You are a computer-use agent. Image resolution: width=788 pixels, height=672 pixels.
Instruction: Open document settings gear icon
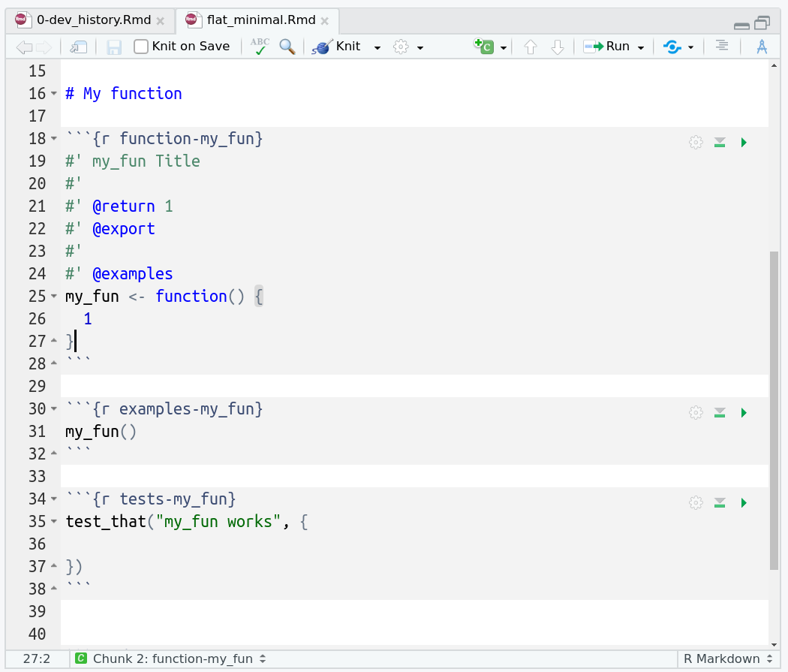click(401, 47)
